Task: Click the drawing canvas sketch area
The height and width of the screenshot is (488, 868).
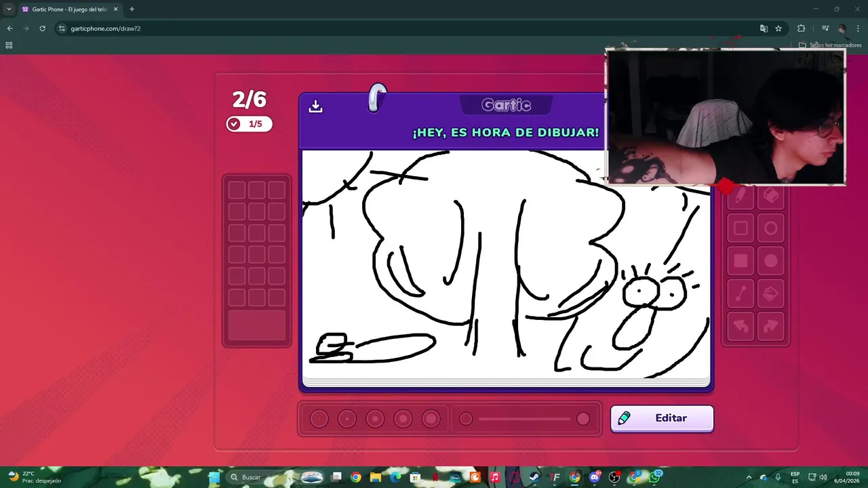Action: 506,264
